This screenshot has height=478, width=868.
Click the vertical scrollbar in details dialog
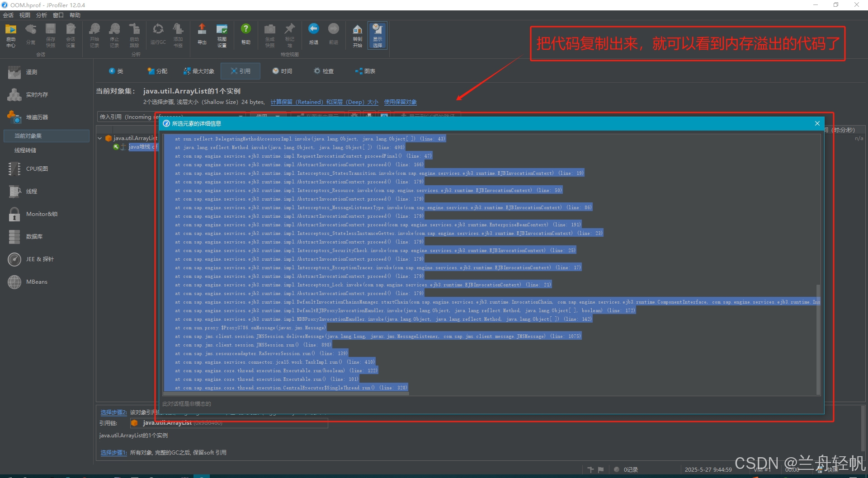818,339
